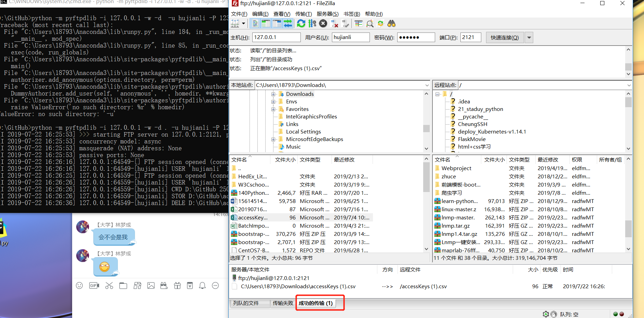Open the Site Manager dropdown arrow
The width and height of the screenshot is (644, 318).
click(243, 24)
